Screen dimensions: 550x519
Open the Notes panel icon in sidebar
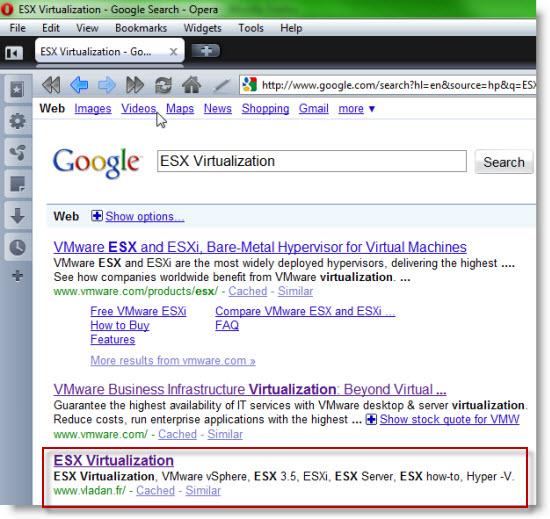[17, 184]
